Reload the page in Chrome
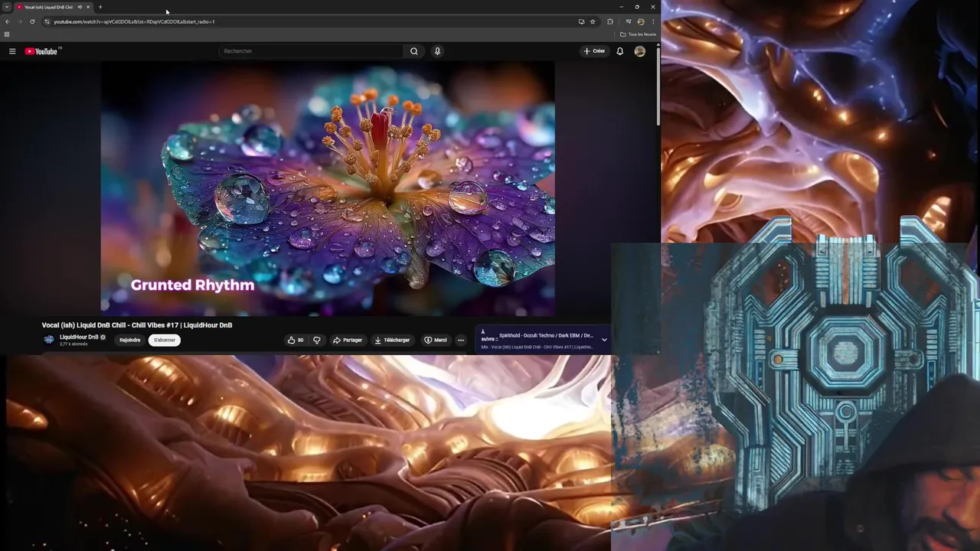The width and height of the screenshot is (980, 551). coord(32,21)
